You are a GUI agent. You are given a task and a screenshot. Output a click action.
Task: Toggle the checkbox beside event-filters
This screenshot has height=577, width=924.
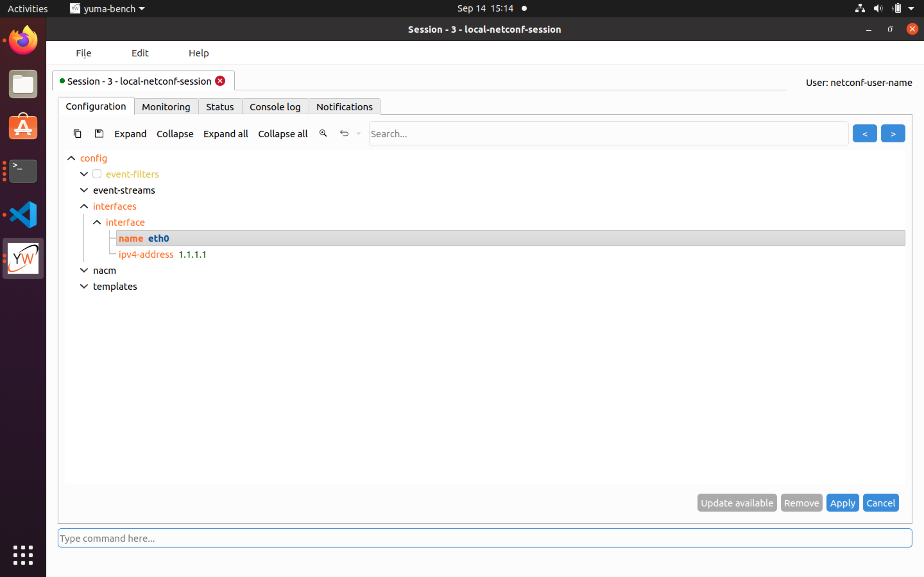(x=97, y=174)
